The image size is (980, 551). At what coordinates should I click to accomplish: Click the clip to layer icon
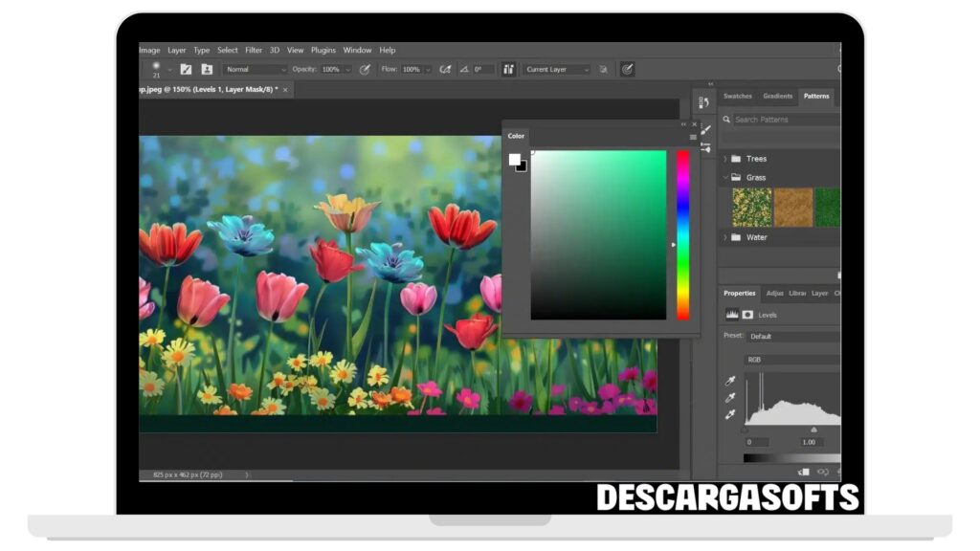pos(804,472)
